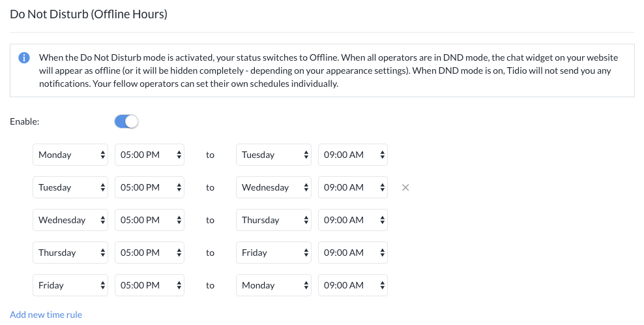This screenshot has height=325, width=644.
Task: Open the Wednesday start day dropdown
Action: [x=70, y=220]
